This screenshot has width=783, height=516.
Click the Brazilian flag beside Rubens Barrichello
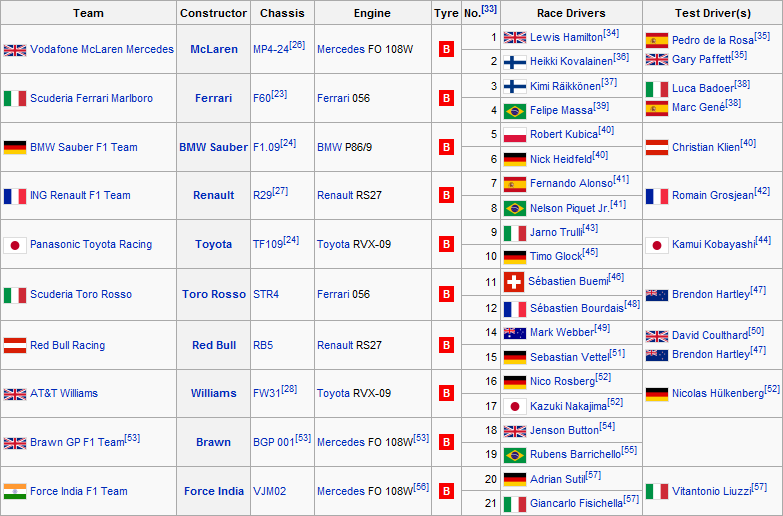(515, 455)
